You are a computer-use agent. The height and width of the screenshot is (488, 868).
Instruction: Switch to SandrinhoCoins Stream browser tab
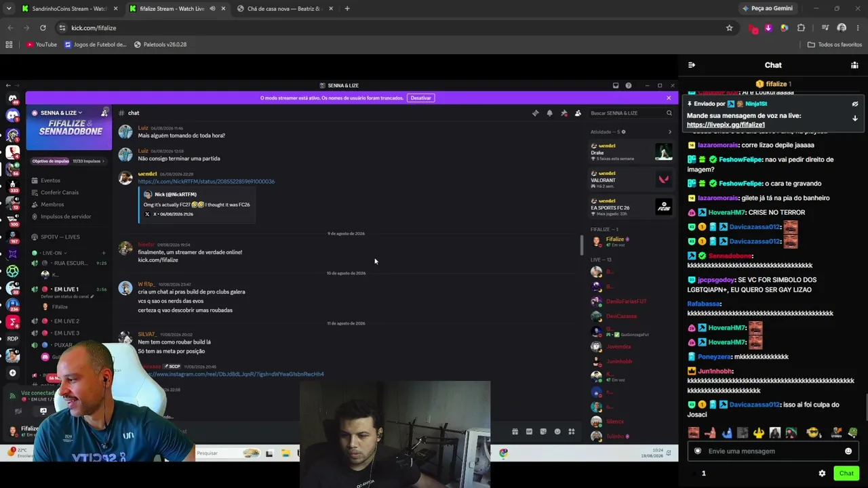[x=69, y=9]
